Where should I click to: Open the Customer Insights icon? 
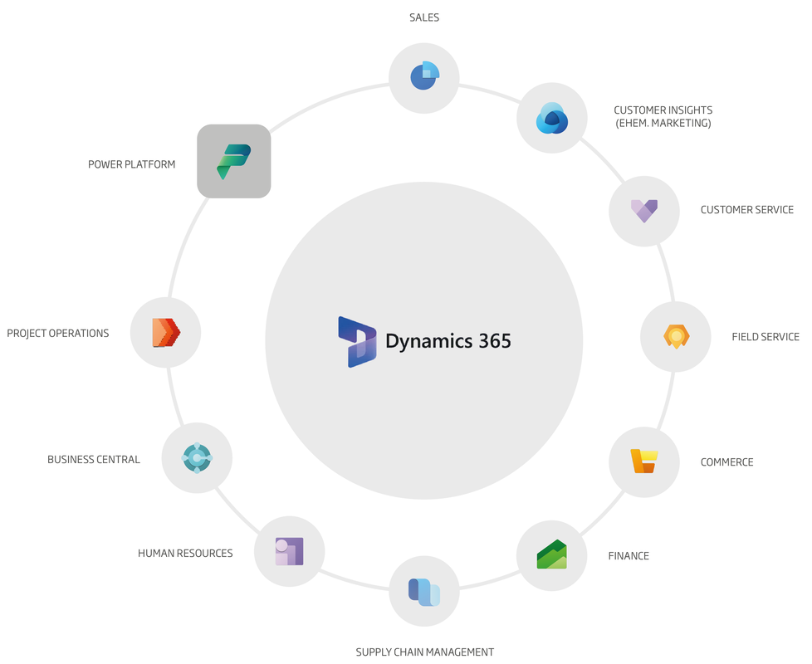552,118
